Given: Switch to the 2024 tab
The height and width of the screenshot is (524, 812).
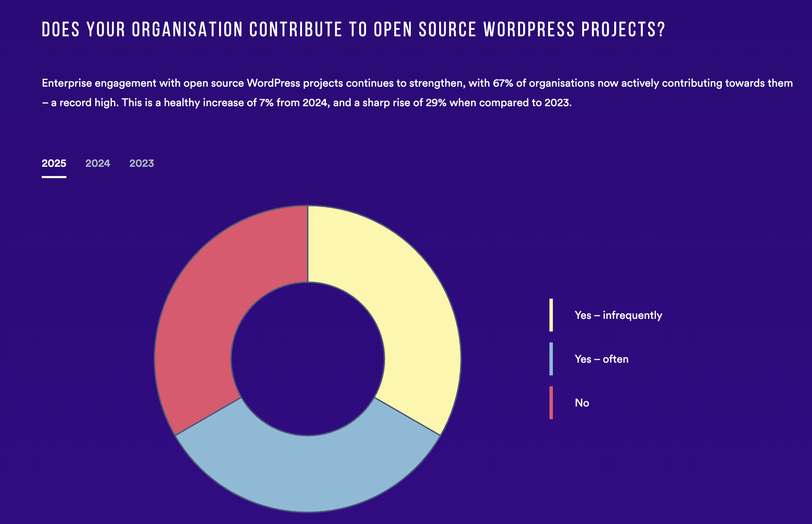Looking at the screenshot, I should click(x=98, y=163).
